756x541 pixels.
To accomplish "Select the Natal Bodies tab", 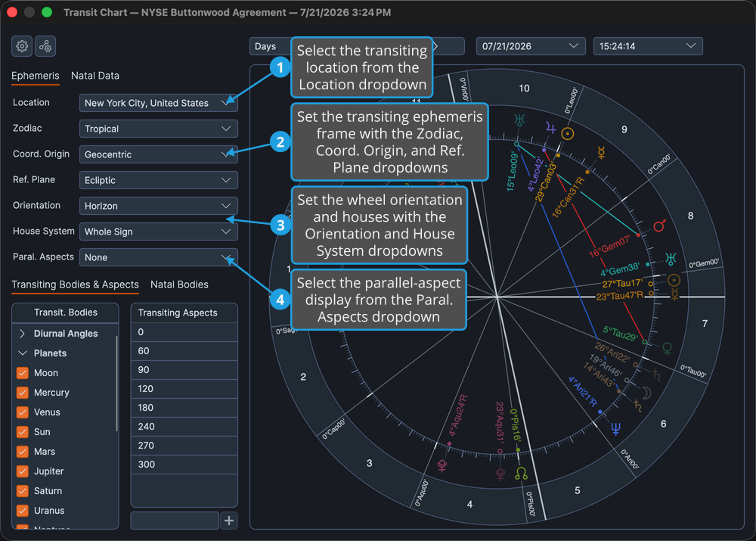I will 179,284.
